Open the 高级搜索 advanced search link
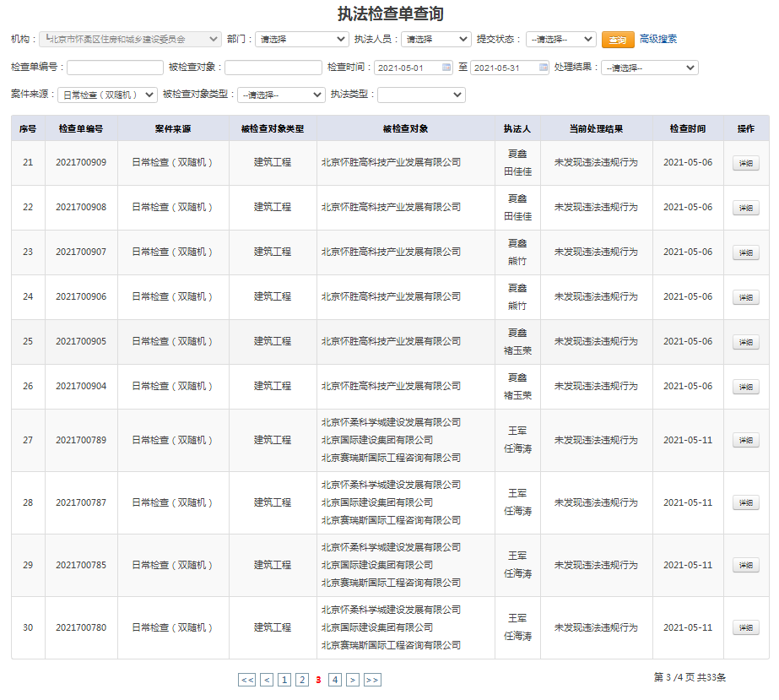779x700 pixels. click(657, 39)
